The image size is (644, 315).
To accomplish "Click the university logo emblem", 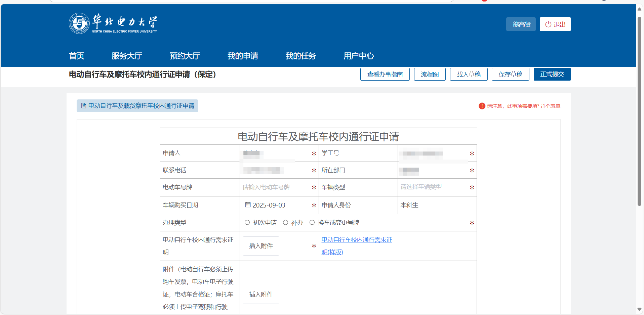I will [x=79, y=24].
